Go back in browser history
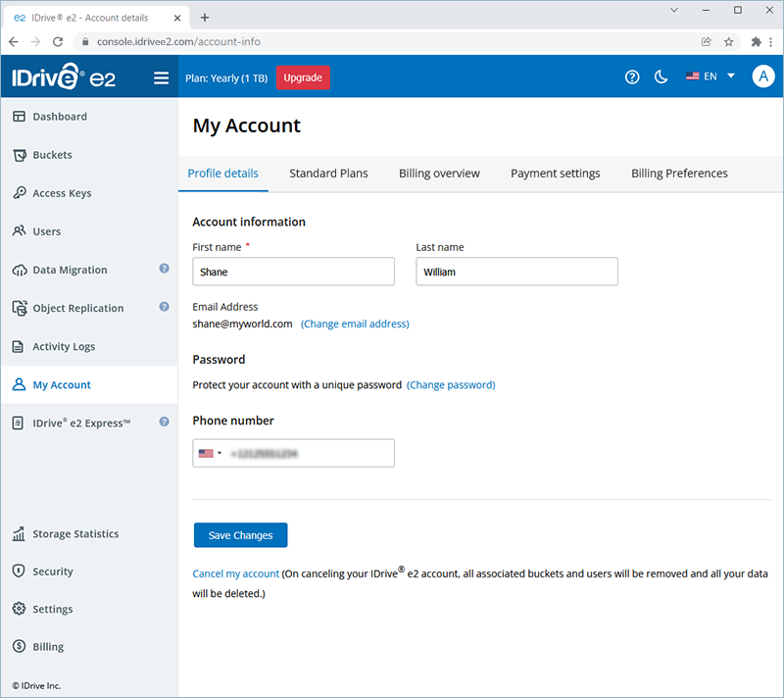784x698 pixels. click(x=14, y=42)
